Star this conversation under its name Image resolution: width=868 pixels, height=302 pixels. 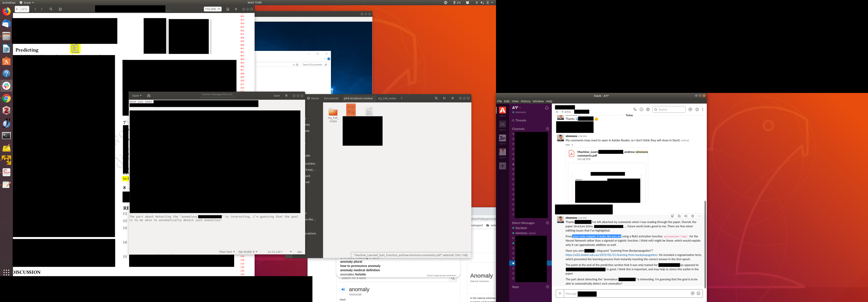click(x=557, y=112)
